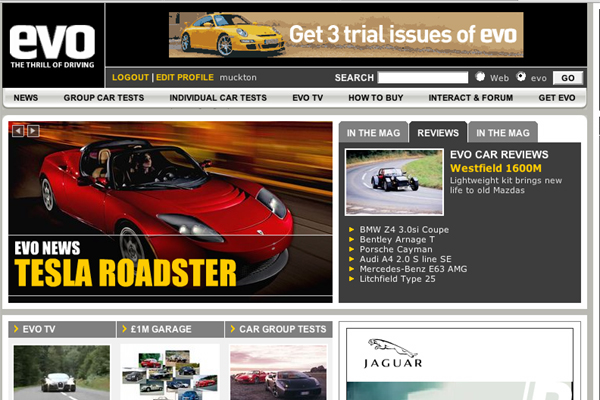The width and height of the screenshot is (600, 400).
Task: Open INDIVIDUAL CAR TESTS menu
Action: 218,98
